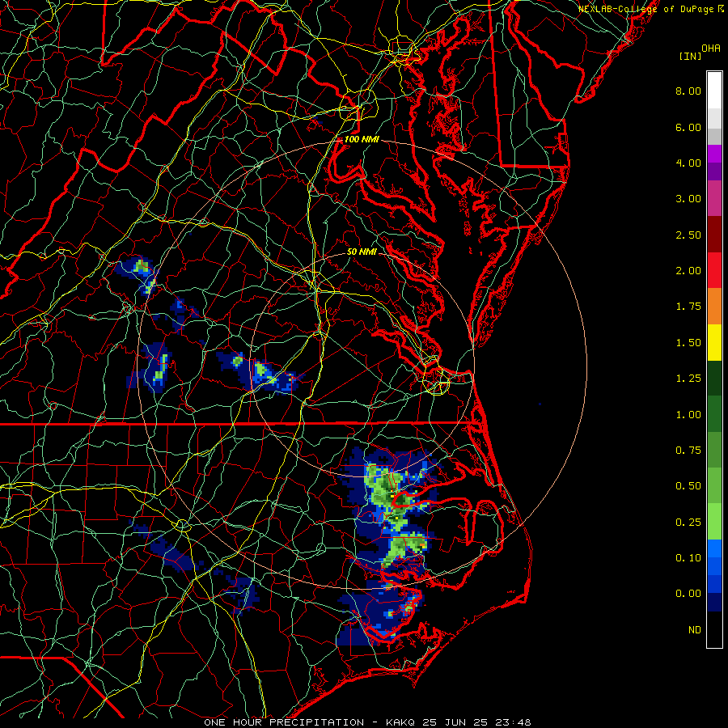Click the 0.10 legend value
The height and width of the screenshot is (728, 728).
tap(688, 558)
